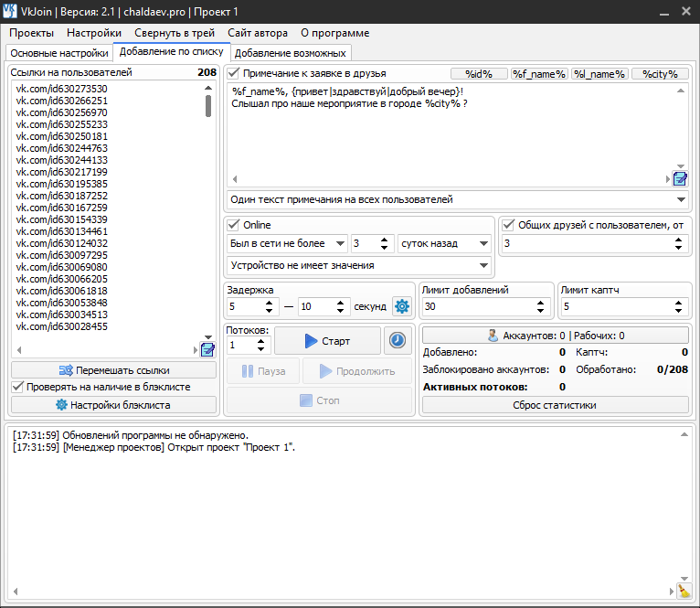Click the delay settings gear icon
700x608 pixels.
coord(401,306)
